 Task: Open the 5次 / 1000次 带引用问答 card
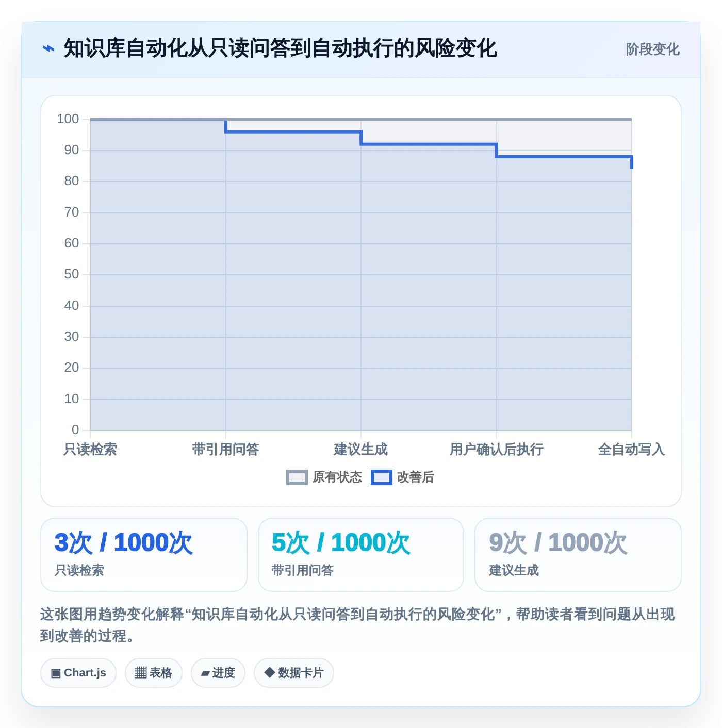pyautogui.click(x=361, y=555)
